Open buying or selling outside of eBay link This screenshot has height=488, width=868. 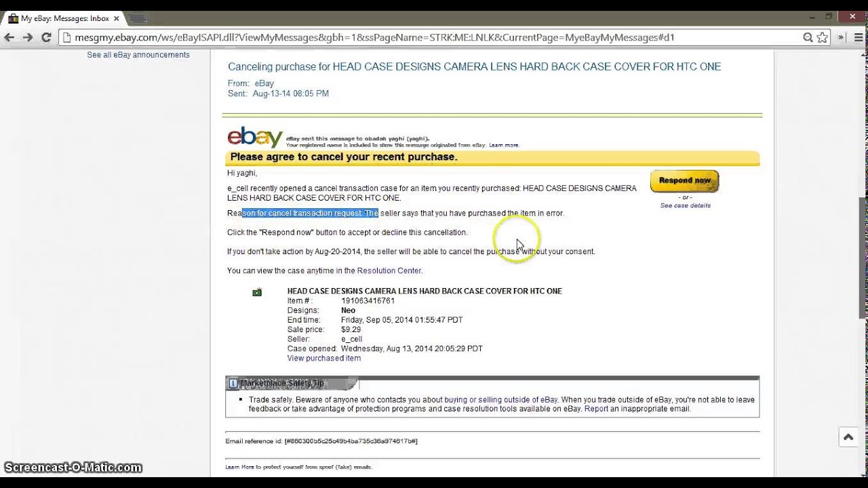click(x=500, y=400)
